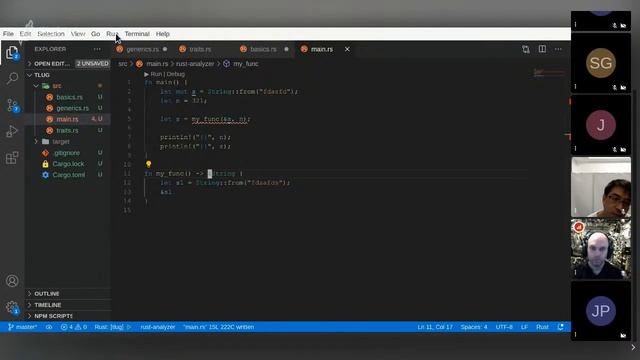The height and width of the screenshot is (360, 640).
Task: Expand the NPM Scripts section
Action: 68,316
